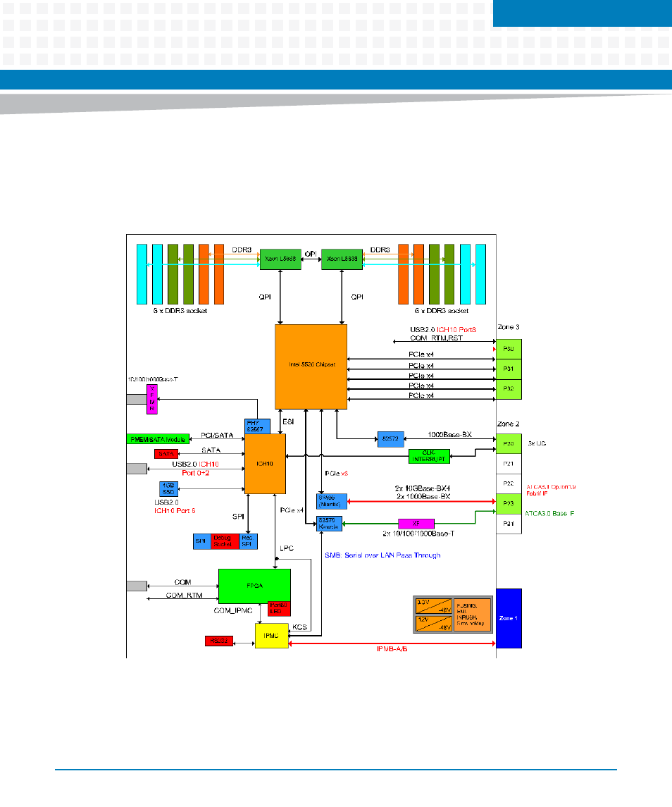The image size is (672, 807).
Task: Click the 1GB SSD block
Action: pos(168,489)
